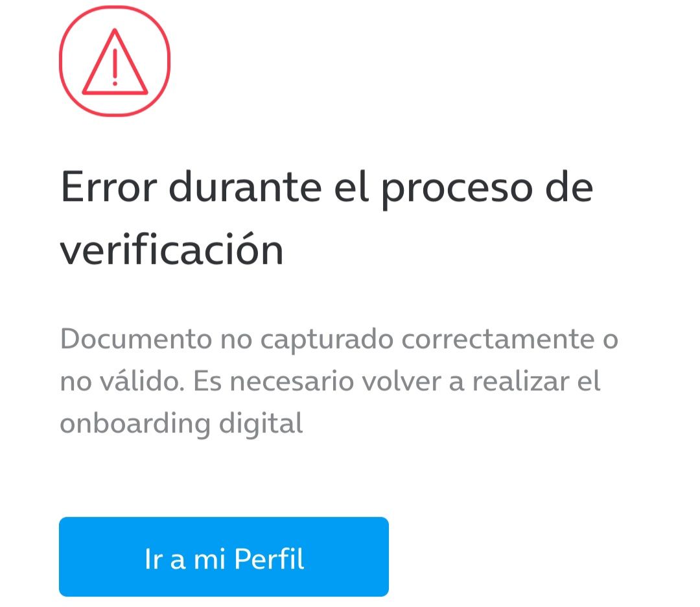Tap the word 'digital' at the message end
Screen dimensions: 700x607
click(x=261, y=424)
